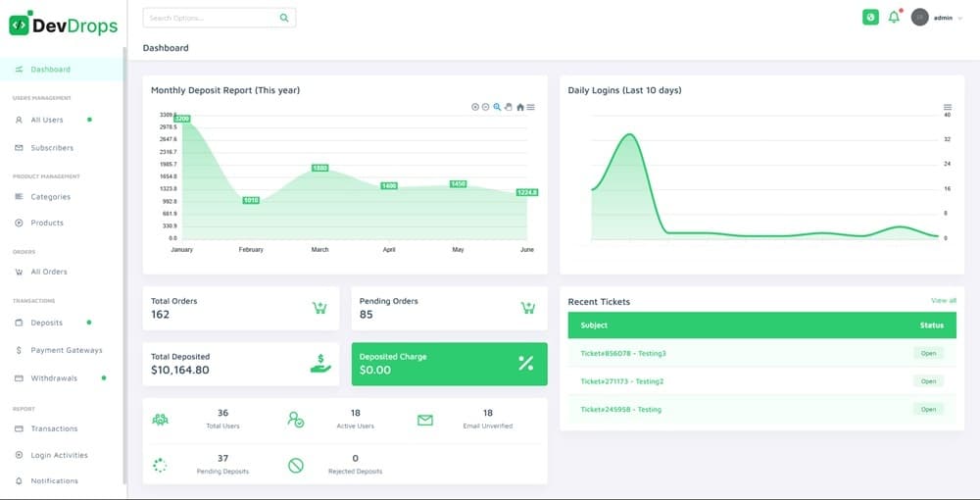This screenshot has height=500, width=980.
Task: Click zoom-in icon on deposit chart
Action: pyautogui.click(x=475, y=107)
